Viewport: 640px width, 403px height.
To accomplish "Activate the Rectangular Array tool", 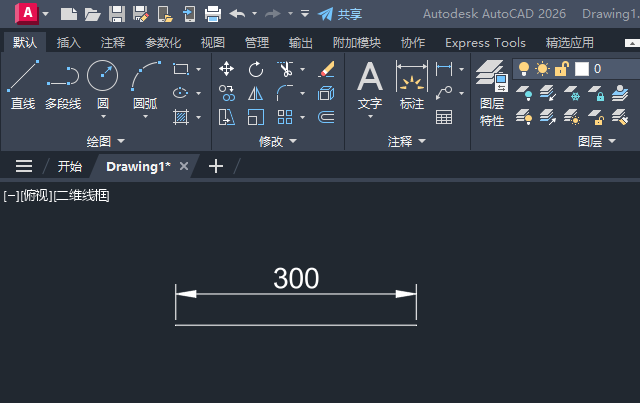I will point(285,117).
